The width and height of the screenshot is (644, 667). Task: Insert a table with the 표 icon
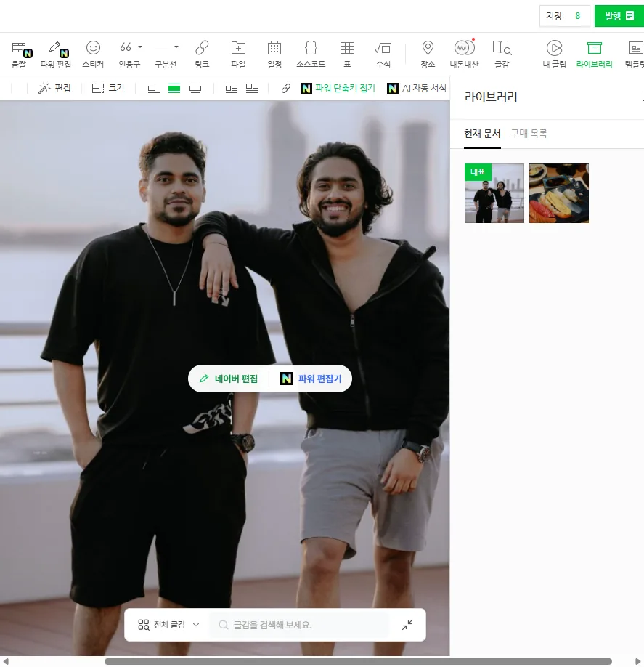point(347,54)
